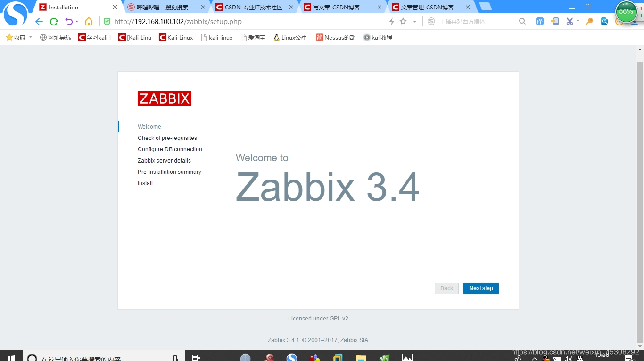Expand the favorites dropdown arrow
This screenshot has height=361, width=644.
[x=31, y=37]
